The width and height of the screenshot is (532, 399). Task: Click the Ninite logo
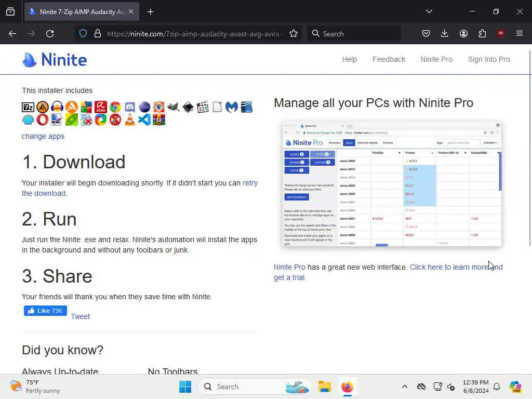[x=54, y=60]
